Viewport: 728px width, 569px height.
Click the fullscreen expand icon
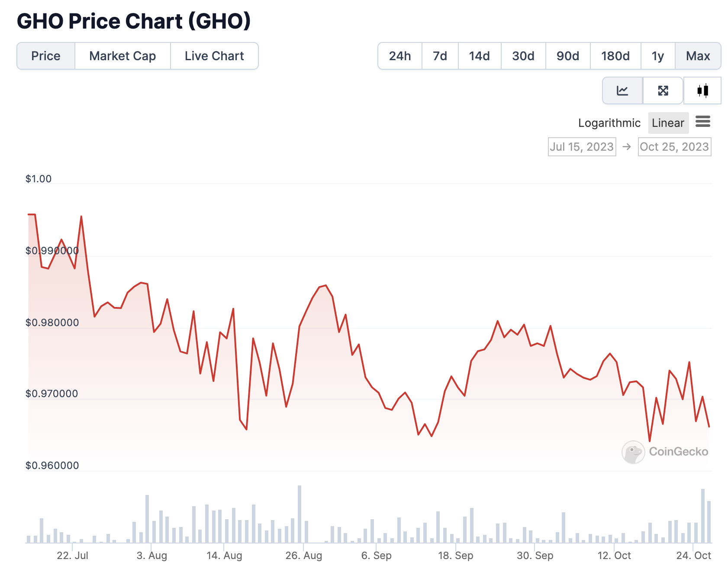tap(663, 91)
